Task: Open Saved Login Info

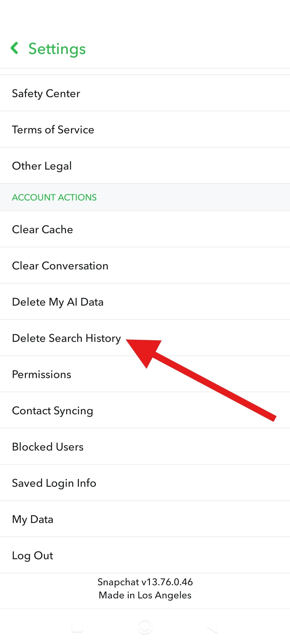Action: 54,483
